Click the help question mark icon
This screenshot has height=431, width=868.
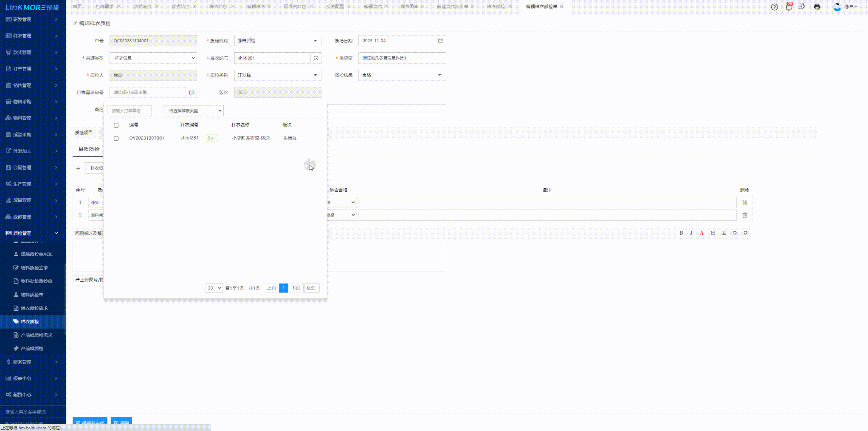coord(774,7)
